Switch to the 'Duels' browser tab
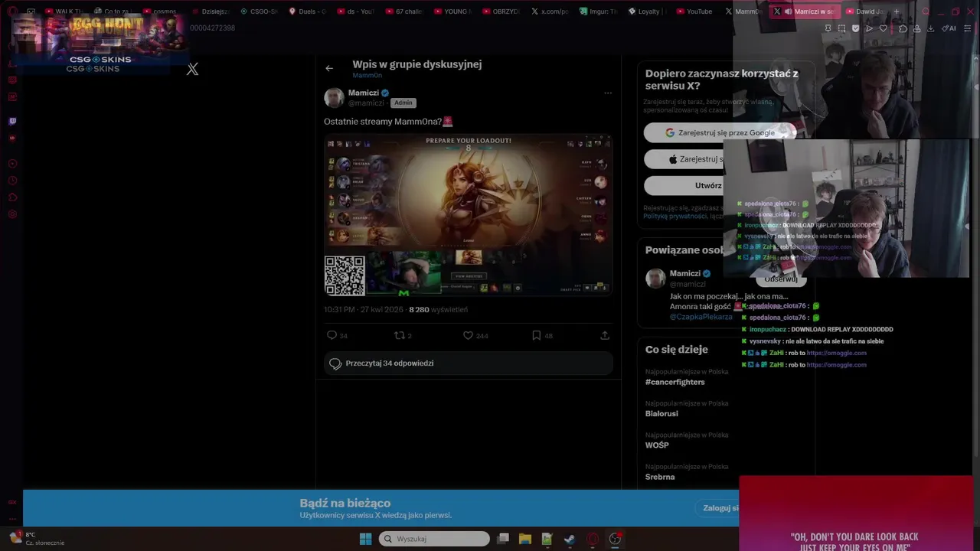Viewport: 980px width, 551px height. point(307,11)
